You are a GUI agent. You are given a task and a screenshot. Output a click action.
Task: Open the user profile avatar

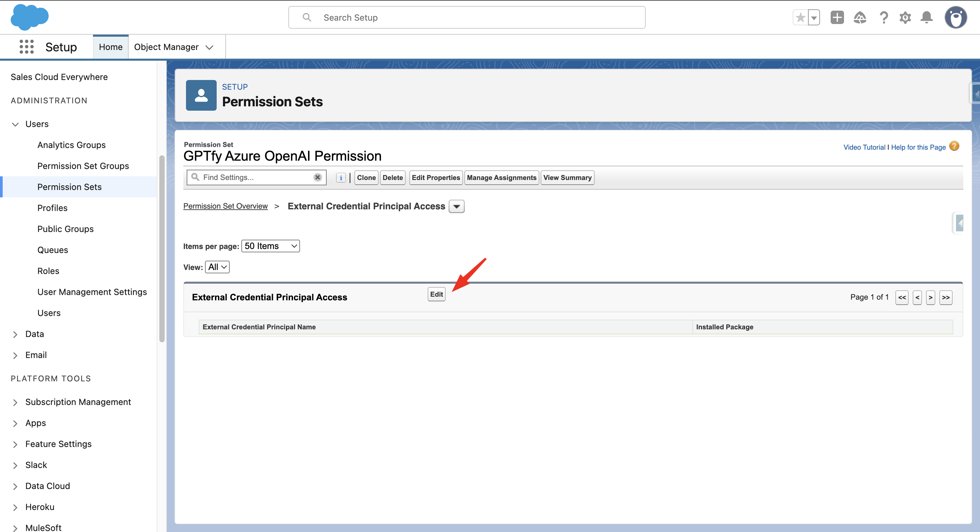tap(955, 18)
